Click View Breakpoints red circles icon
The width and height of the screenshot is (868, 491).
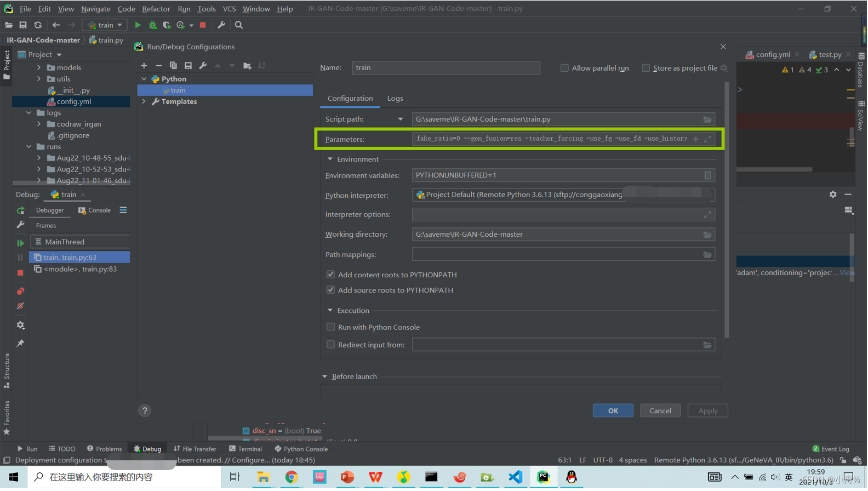click(20, 292)
